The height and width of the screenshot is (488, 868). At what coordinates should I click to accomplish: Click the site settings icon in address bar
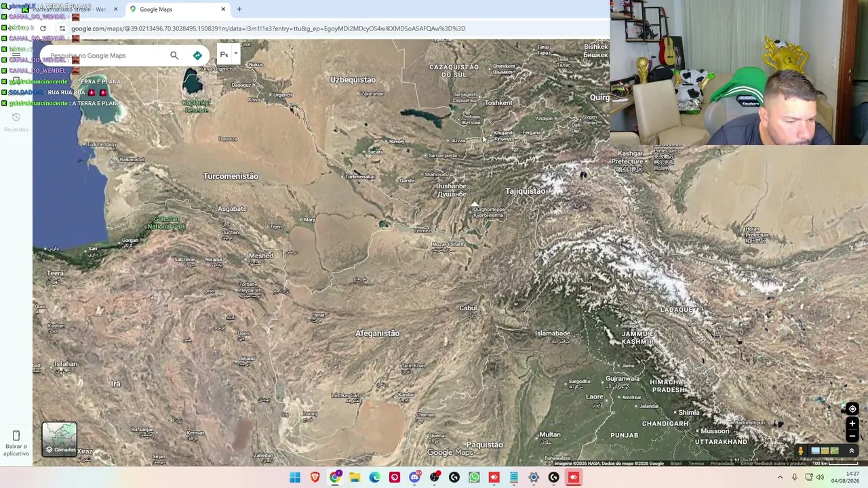62,28
